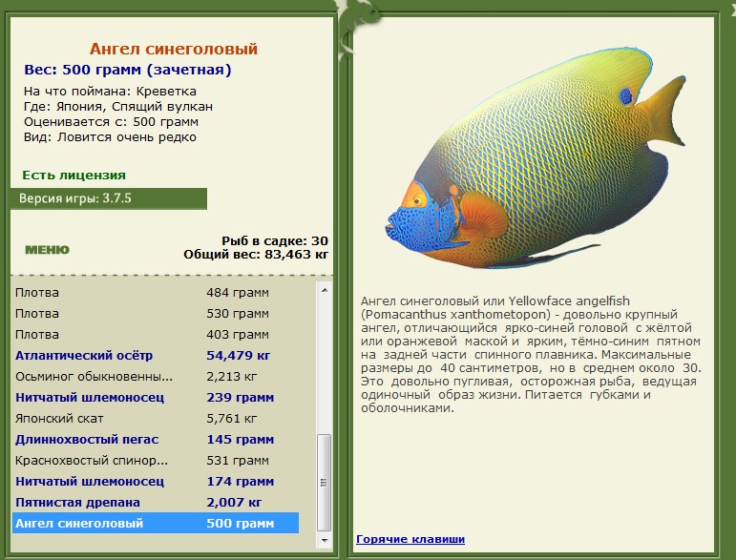The image size is (736, 560).
Task: Click the blue-faced angelfish picture
Action: point(536,158)
